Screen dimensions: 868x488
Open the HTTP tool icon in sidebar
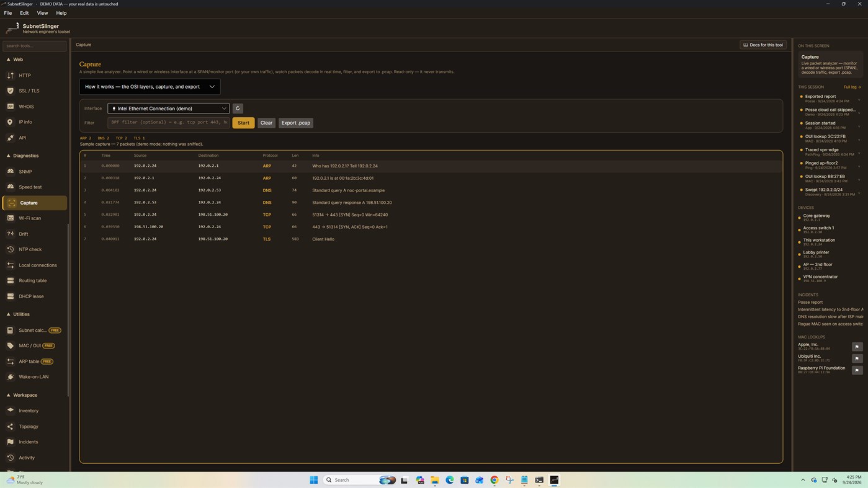(x=11, y=76)
